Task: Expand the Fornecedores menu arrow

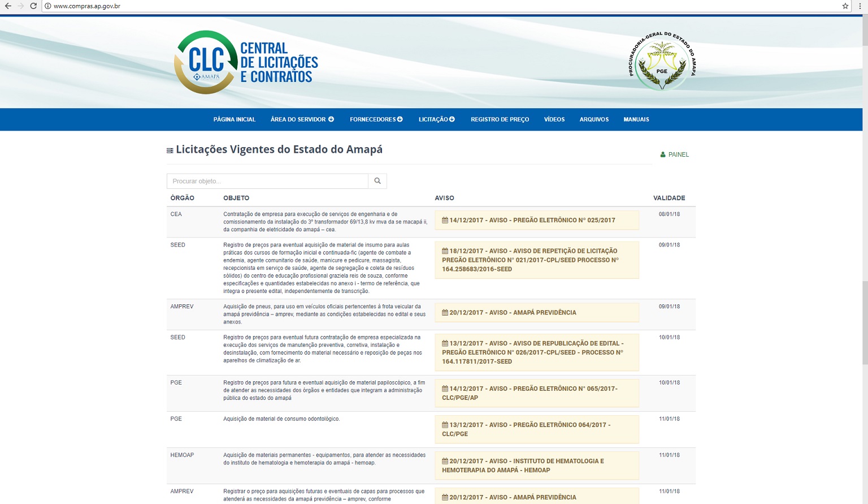Action: tap(400, 119)
